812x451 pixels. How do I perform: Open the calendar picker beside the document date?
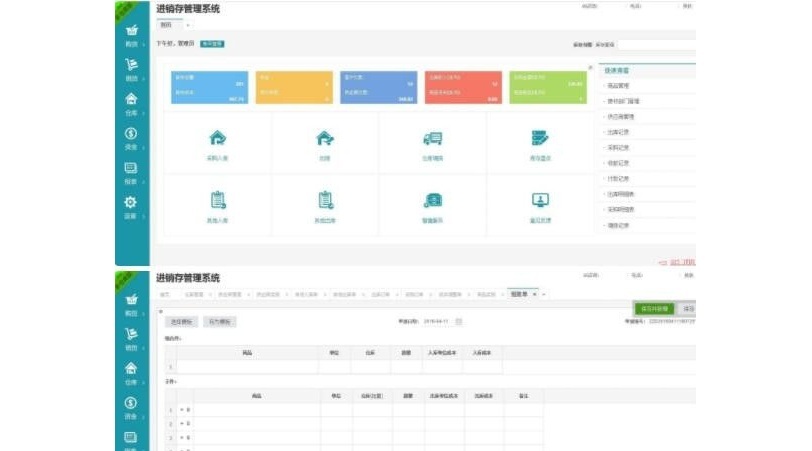pos(459,322)
